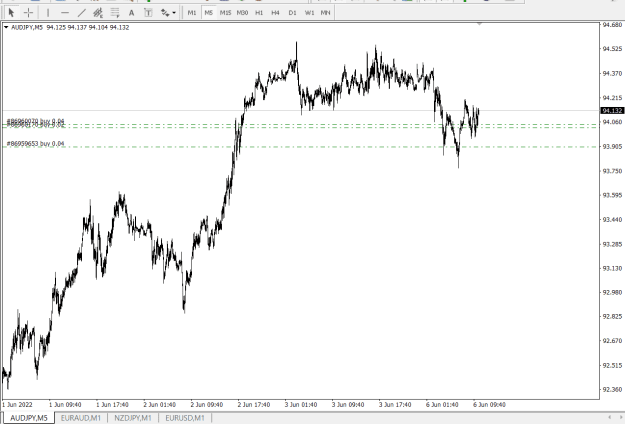Click price level 93.285 on axis
Screen dimensions: 625x424
pos(612,244)
